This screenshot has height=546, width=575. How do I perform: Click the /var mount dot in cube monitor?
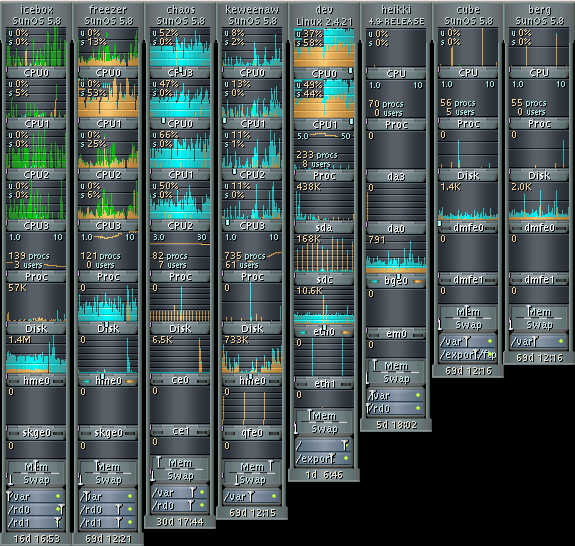[490, 341]
